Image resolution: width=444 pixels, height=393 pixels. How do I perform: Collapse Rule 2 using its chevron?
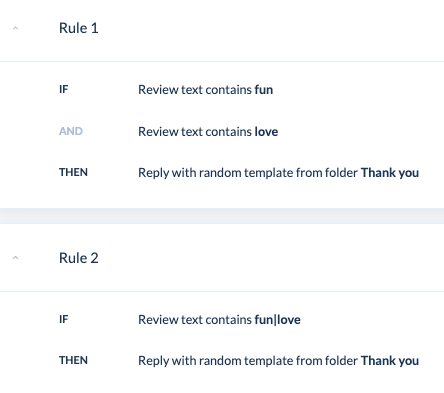click(x=15, y=258)
